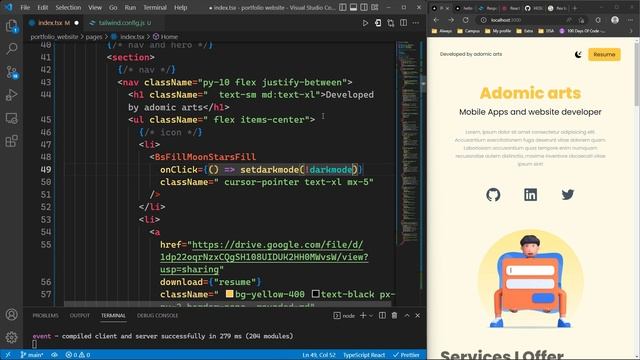Create a new terminal with plus icon
This screenshot has height=360, width=640.
click(362, 316)
